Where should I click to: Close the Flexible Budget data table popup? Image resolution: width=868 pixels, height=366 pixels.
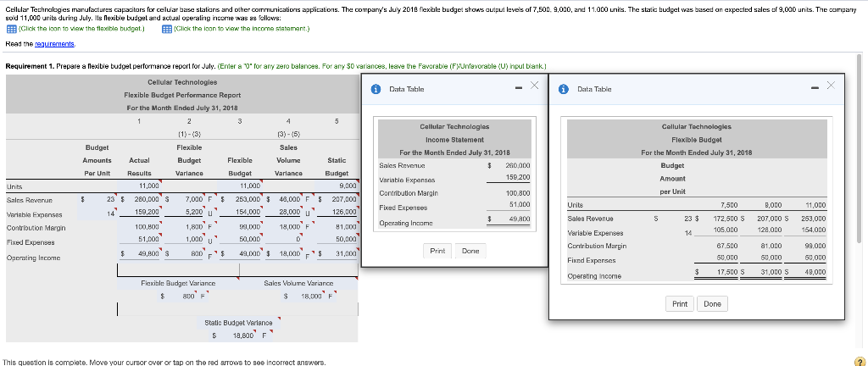(x=831, y=85)
